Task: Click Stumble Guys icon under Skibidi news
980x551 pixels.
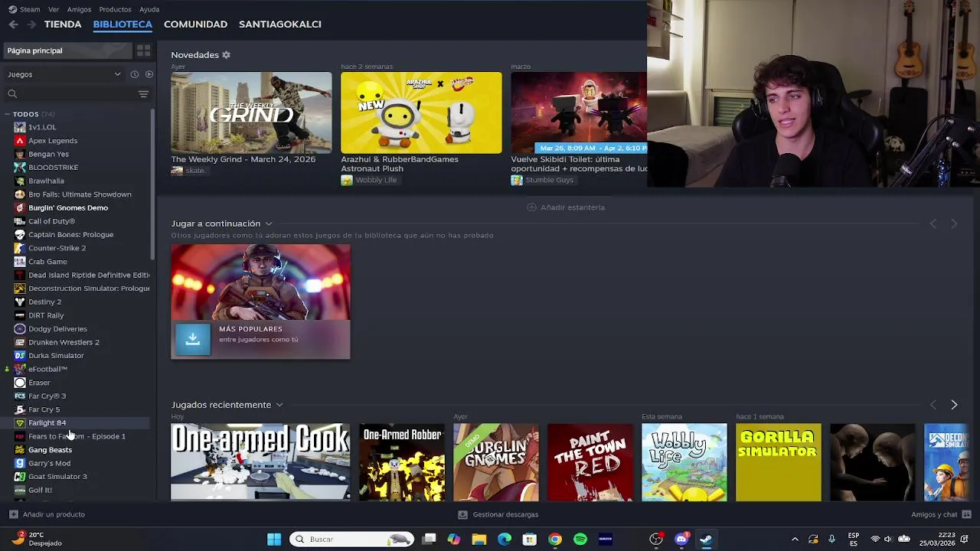Action: [x=517, y=180]
